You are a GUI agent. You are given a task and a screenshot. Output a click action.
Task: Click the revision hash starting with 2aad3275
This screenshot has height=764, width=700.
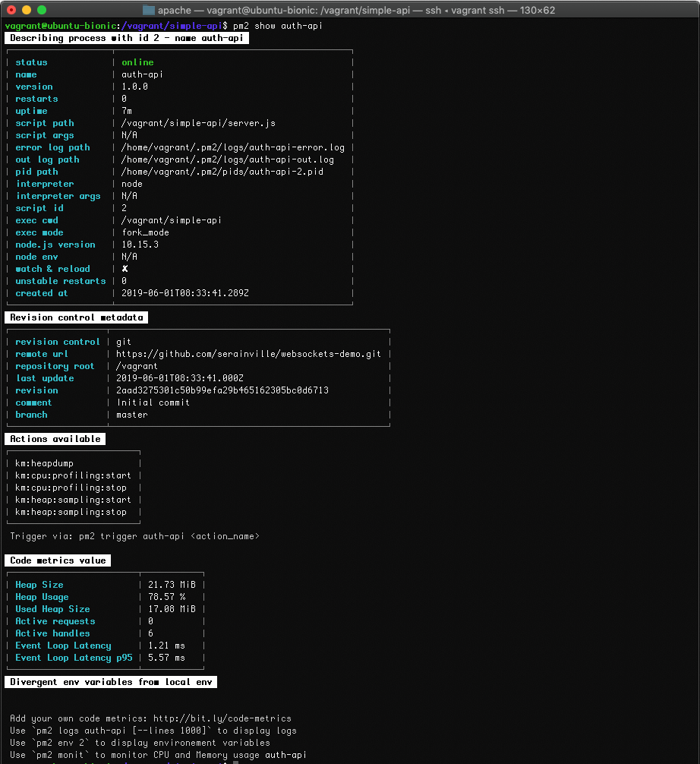(x=222, y=391)
